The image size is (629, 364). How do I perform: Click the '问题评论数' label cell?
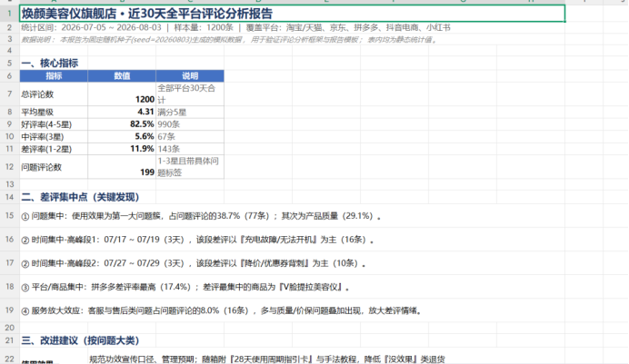click(54, 167)
